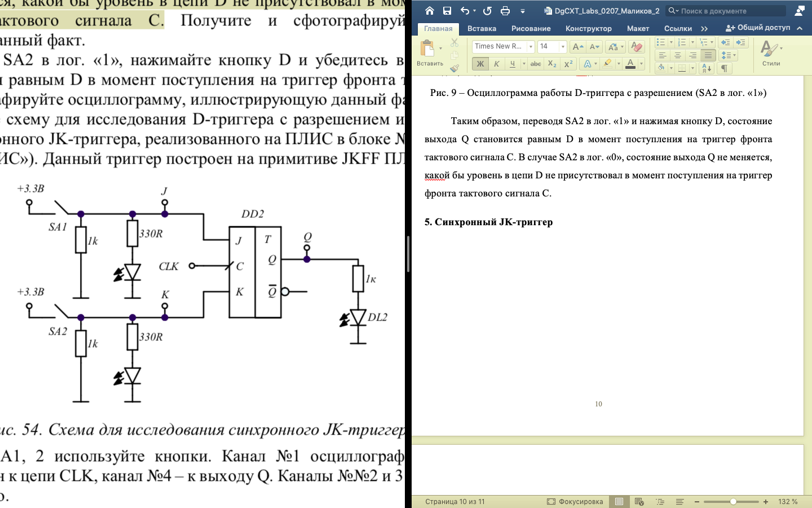The width and height of the screenshot is (812, 508).
Task: Switch to web layout view in status bar
Action: 639,501
